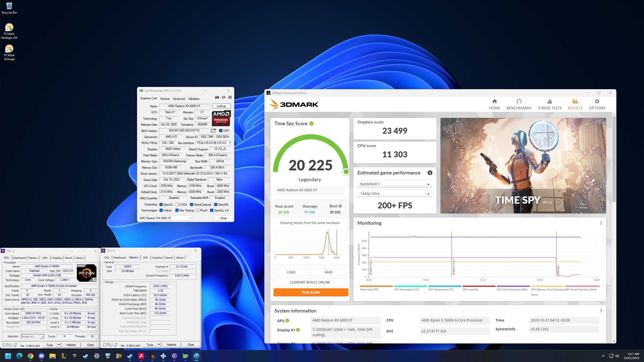Click COMPARE RESULT ONLINE button
This screenshot has height=362, width=644.
(310, 282)
